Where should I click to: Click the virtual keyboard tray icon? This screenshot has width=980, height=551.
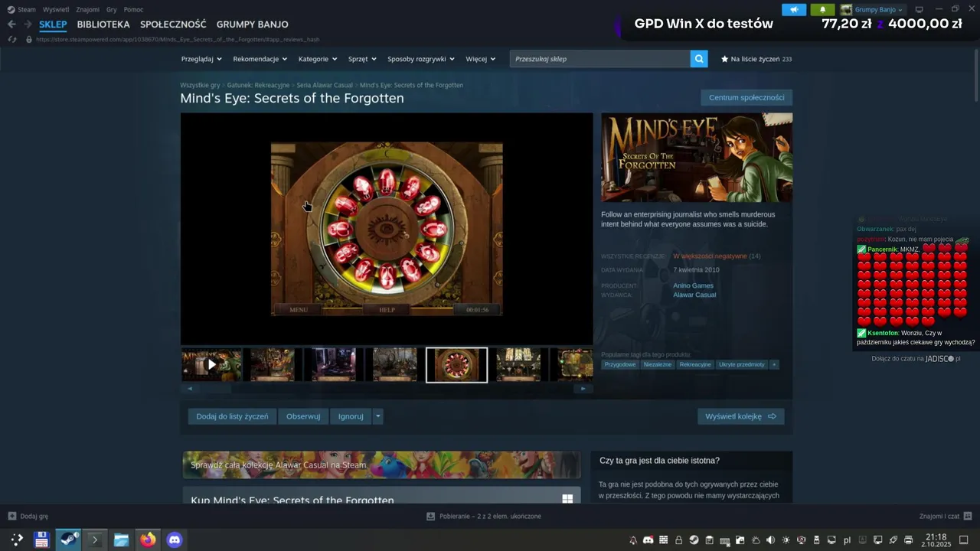(x=725, y=540)
